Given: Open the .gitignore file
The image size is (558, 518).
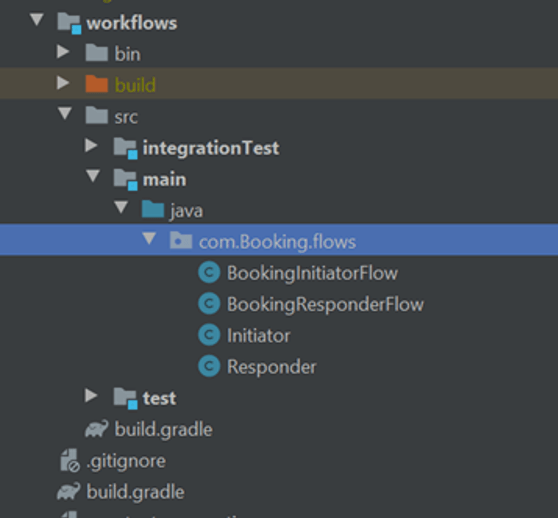Looking at the screenshot, I should (126, 461).
